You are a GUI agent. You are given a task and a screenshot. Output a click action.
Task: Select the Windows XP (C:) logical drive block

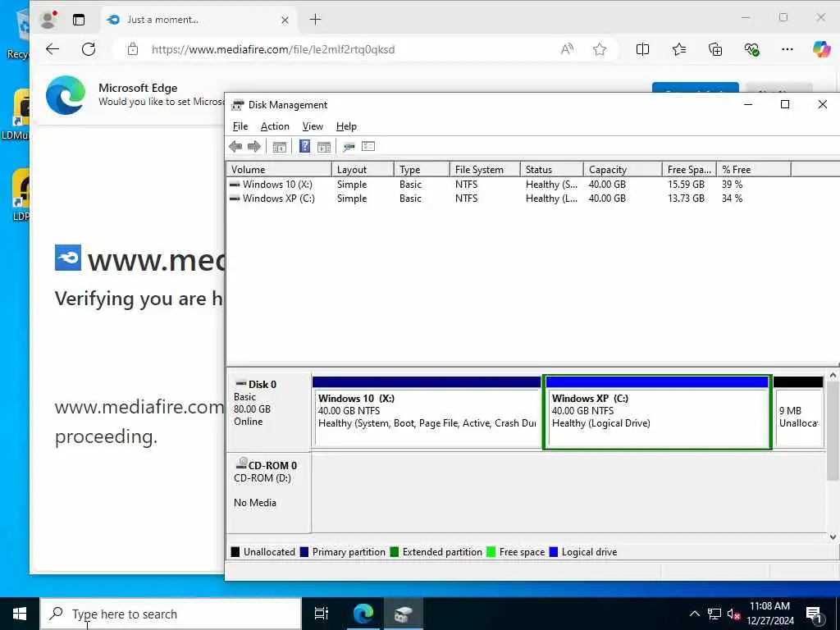click(657, 413)
